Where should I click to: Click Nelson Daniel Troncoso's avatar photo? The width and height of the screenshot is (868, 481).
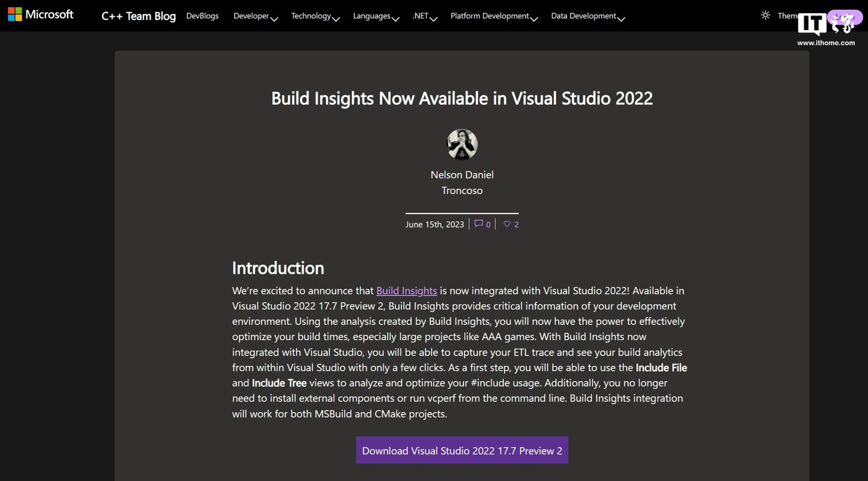(x=462, y=144)
